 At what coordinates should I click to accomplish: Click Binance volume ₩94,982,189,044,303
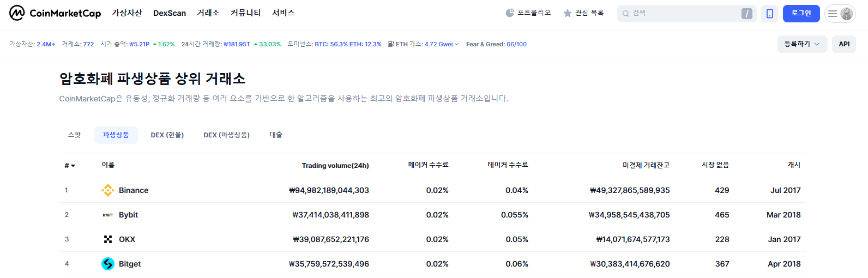click(329, 190)
